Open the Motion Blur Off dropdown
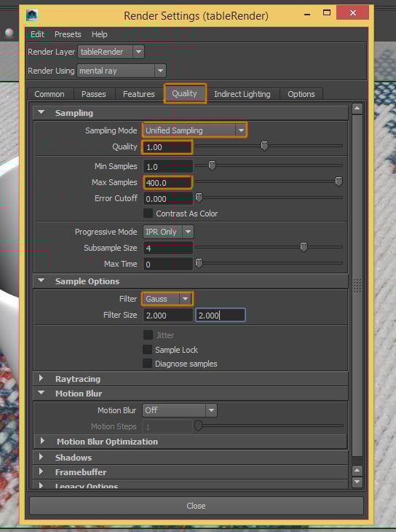The height and width of the screenshot is (532, 396). [180, 410]
